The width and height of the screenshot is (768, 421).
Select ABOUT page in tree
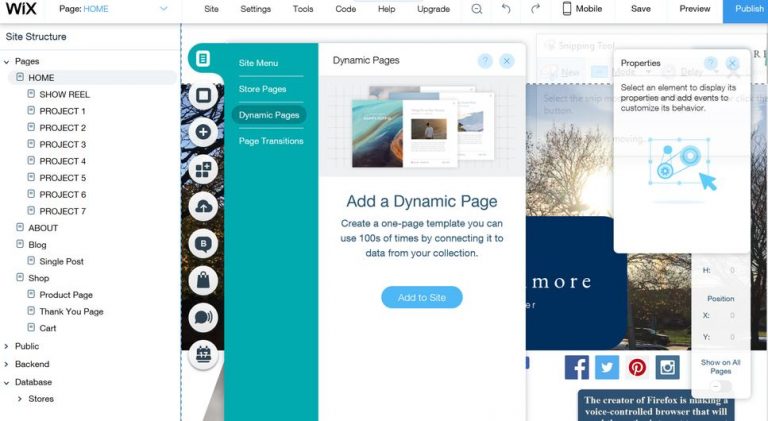tap(43, 228)
